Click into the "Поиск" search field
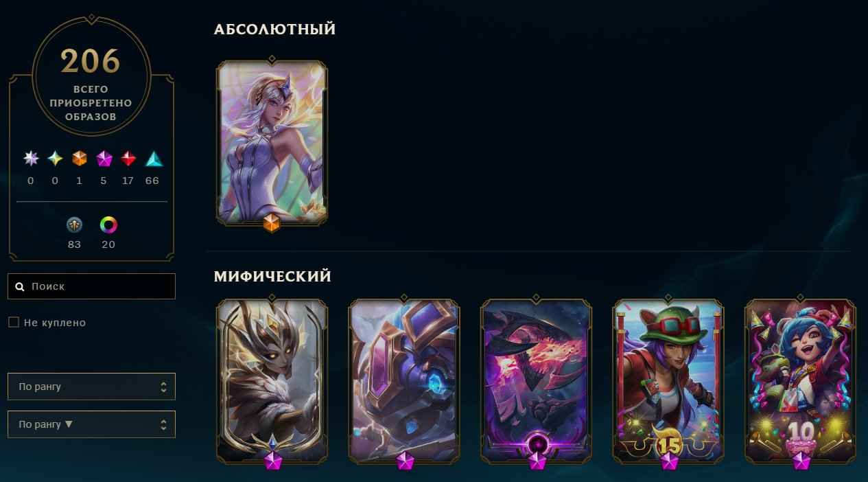Screen dimensions: 868x482 click(91, 286)
